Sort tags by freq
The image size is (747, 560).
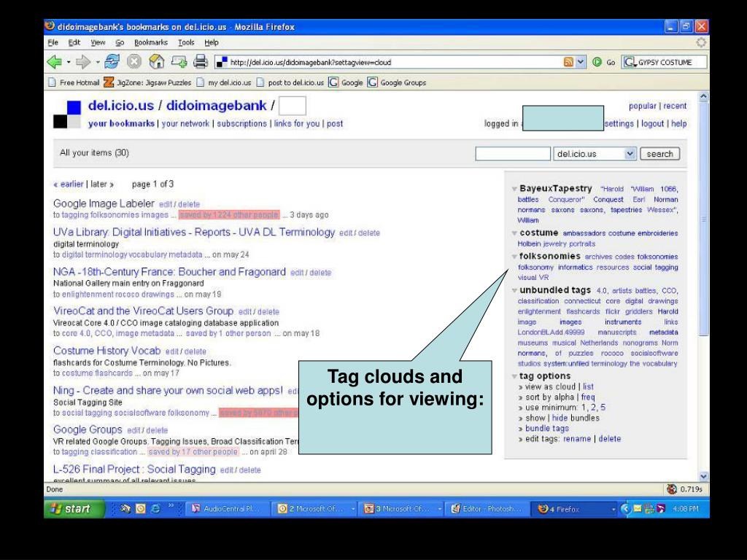pos(588,397)
